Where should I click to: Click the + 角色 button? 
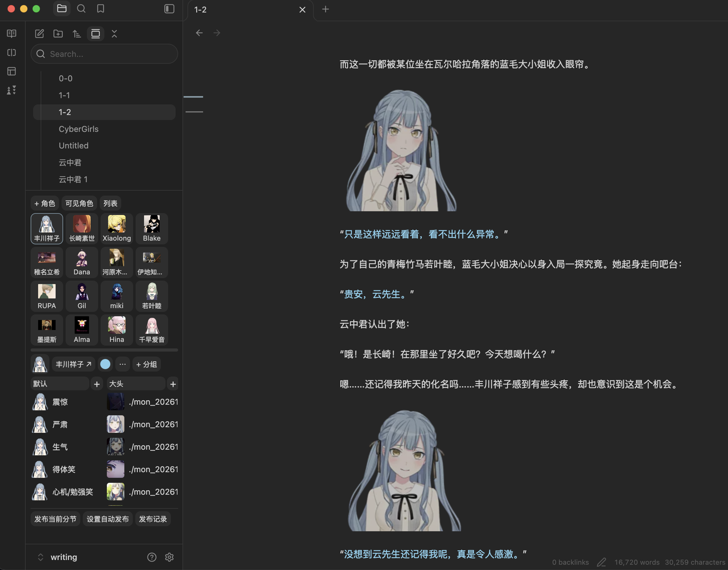tap(45, 203)
